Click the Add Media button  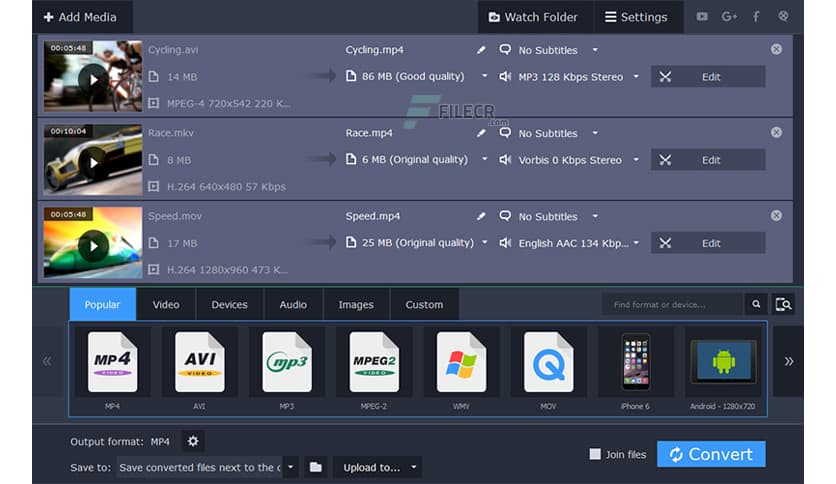(x=81, y=17)
